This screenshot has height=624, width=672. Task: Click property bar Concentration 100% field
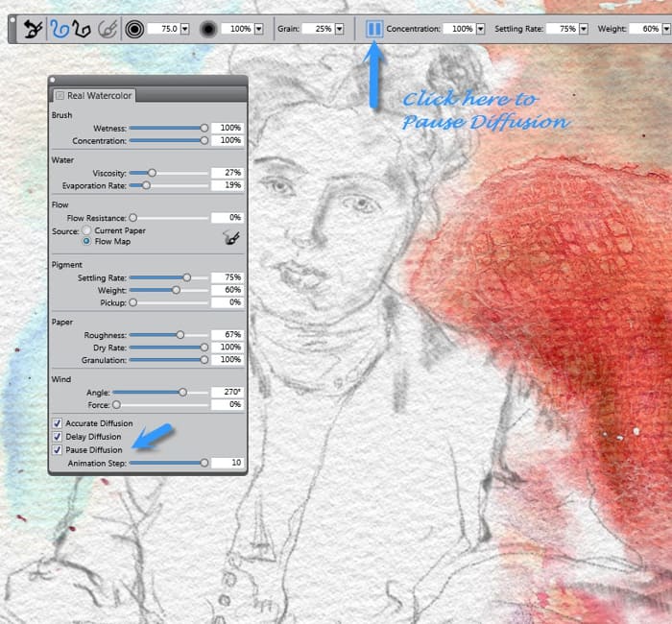pos(459,29)
